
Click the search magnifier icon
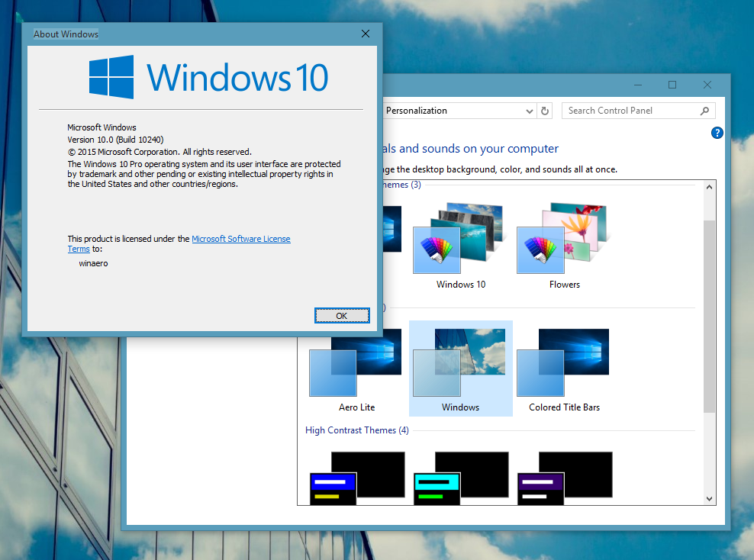(x=704, y=111)
